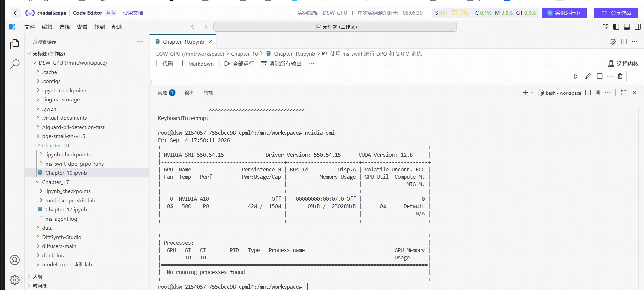Switch to the 输出 panel tab

(x=189, y=93)
